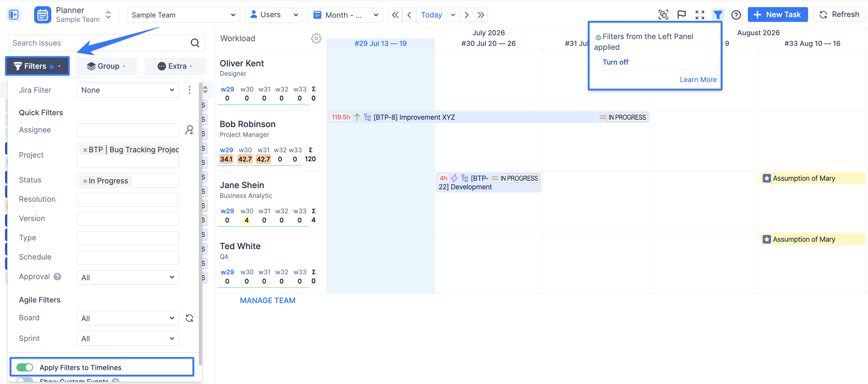Open Jira Filter three-dot options
The image size is (868, 384).
pos(189,90)
